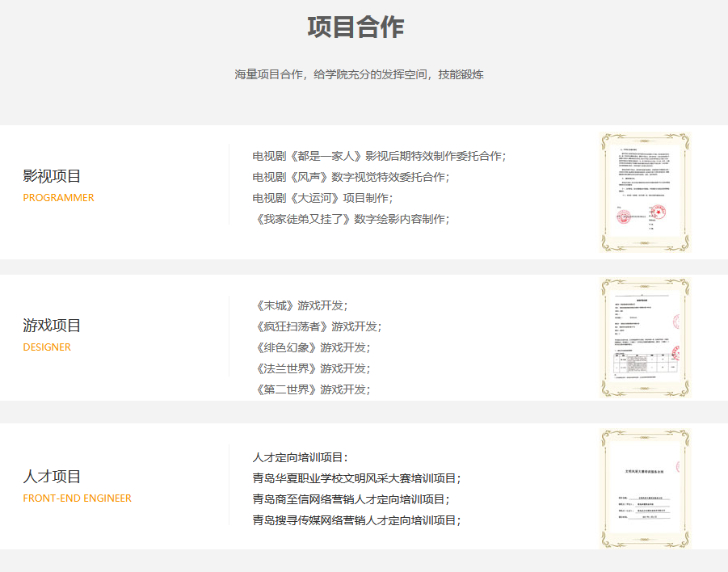Image resolution: width=728 pixels, height=572 pixels.
Task: Click the 《我家徒弟又挂了》 project line
Action: pyautogui.click(x=350, y=219)
